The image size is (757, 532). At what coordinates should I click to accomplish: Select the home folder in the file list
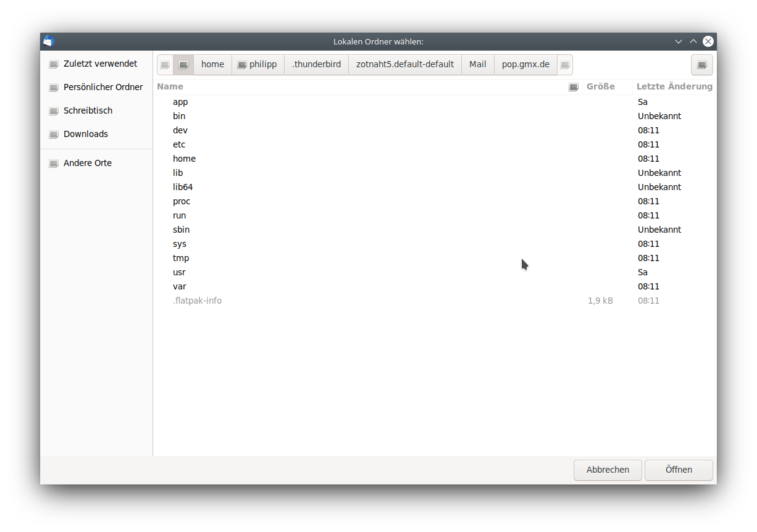point(435,159)
